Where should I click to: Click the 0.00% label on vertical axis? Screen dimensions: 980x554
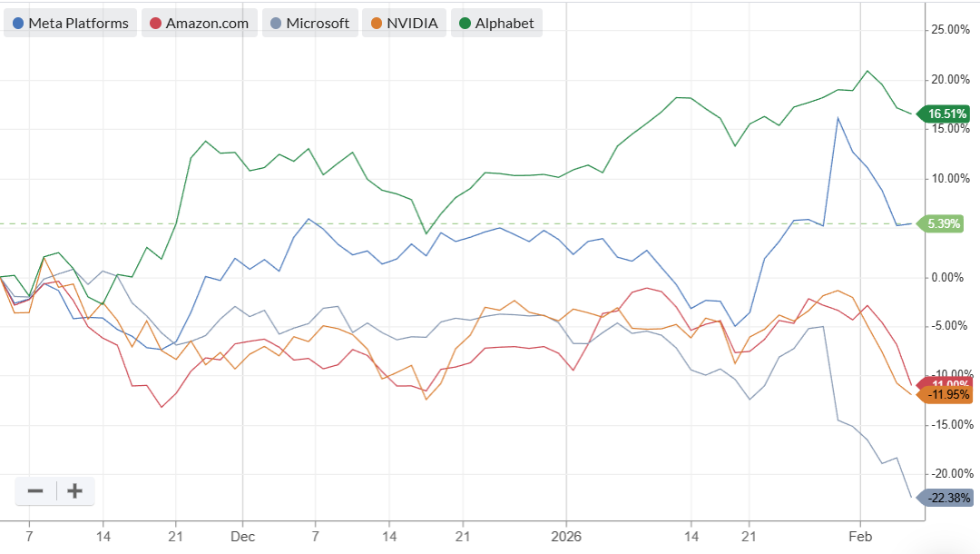(947, 277)
